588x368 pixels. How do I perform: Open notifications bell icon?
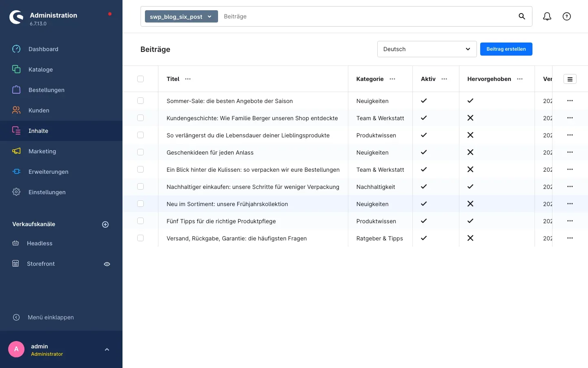tap(547, 16)
